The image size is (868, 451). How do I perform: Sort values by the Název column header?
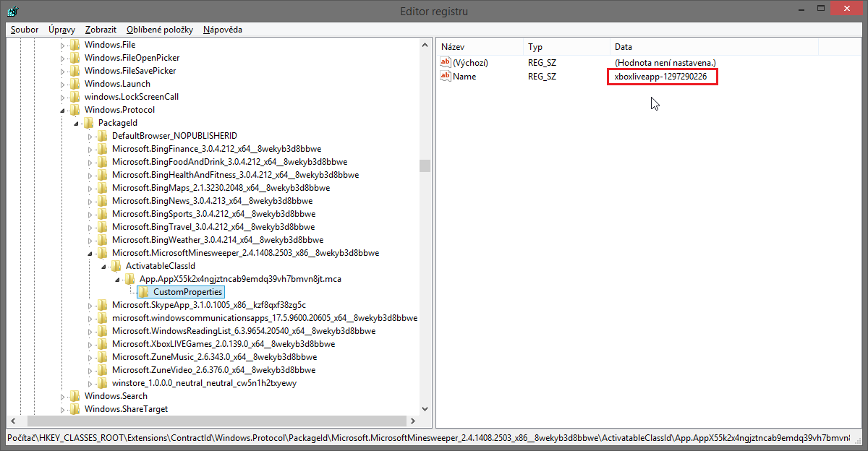[x=480, y=47]
